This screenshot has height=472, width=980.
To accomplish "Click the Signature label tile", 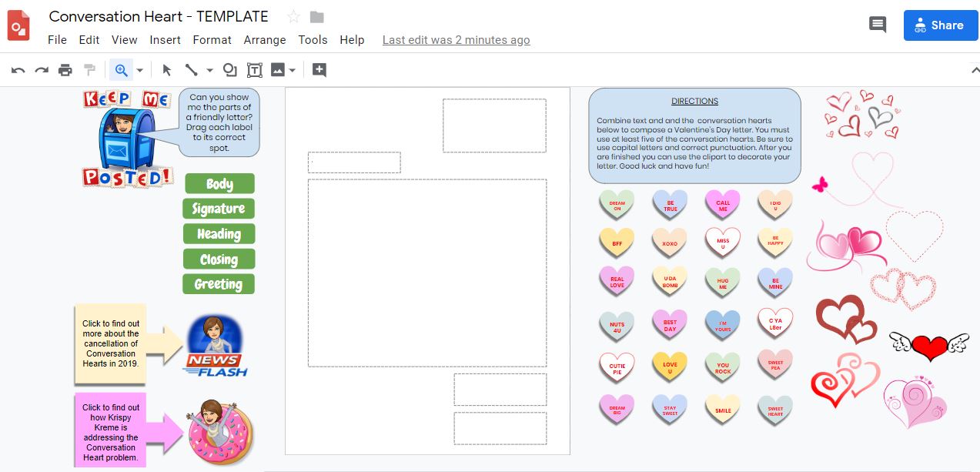I will pos(219,209).
